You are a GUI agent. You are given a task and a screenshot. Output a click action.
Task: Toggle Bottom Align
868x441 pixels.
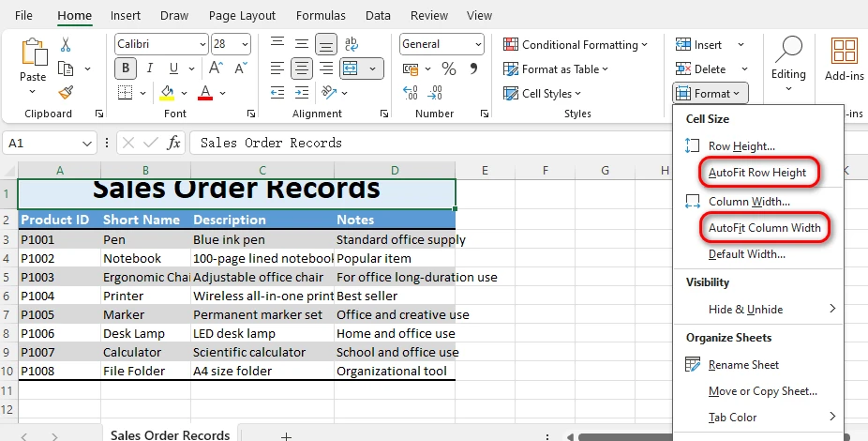tap(326, 44)
